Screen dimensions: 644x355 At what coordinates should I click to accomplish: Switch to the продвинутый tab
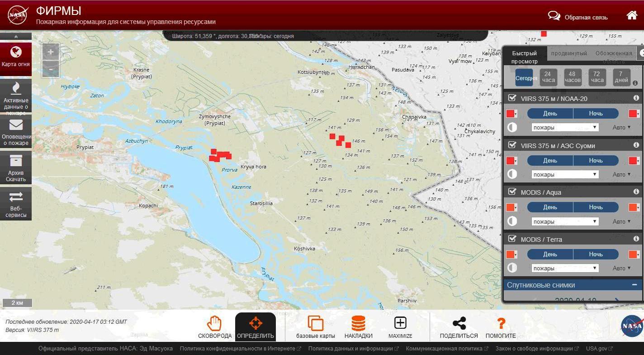pos(569,53)
